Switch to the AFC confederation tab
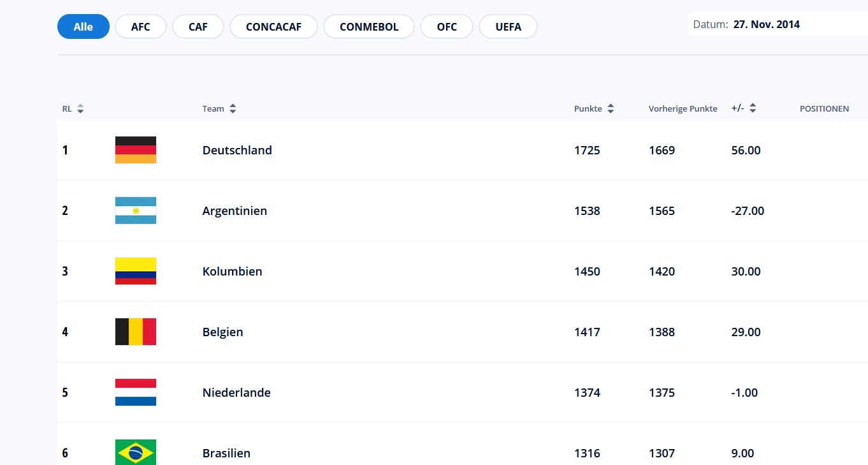868x465 pixels. (x=141, y=27)
